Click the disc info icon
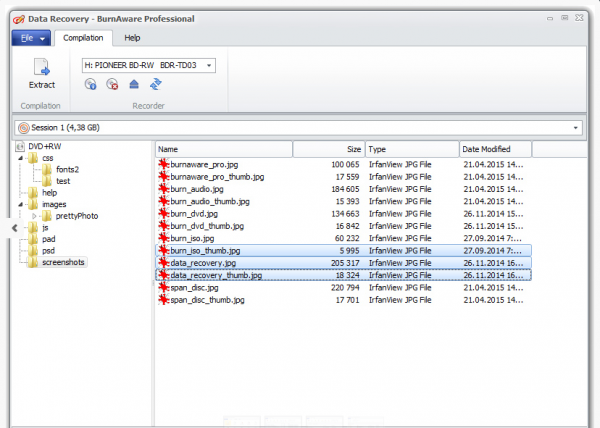 91,84
